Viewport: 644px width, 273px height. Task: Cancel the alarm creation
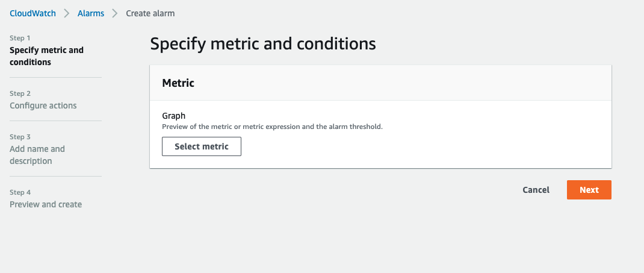pos(536,190)
